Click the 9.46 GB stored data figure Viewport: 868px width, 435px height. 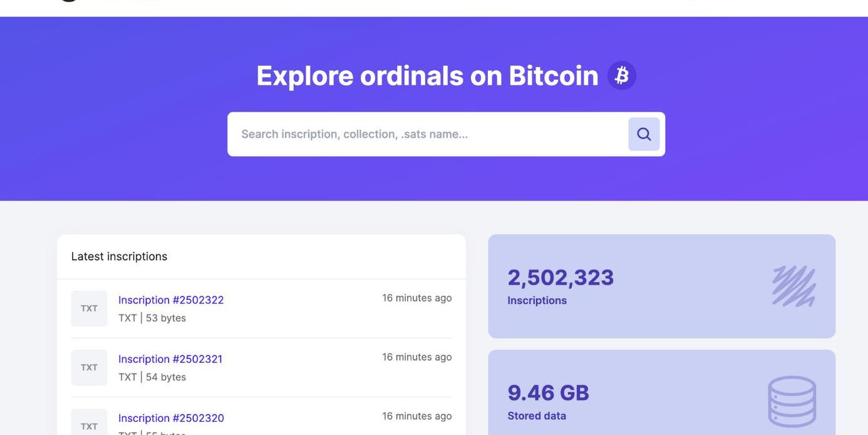[548, 393]
